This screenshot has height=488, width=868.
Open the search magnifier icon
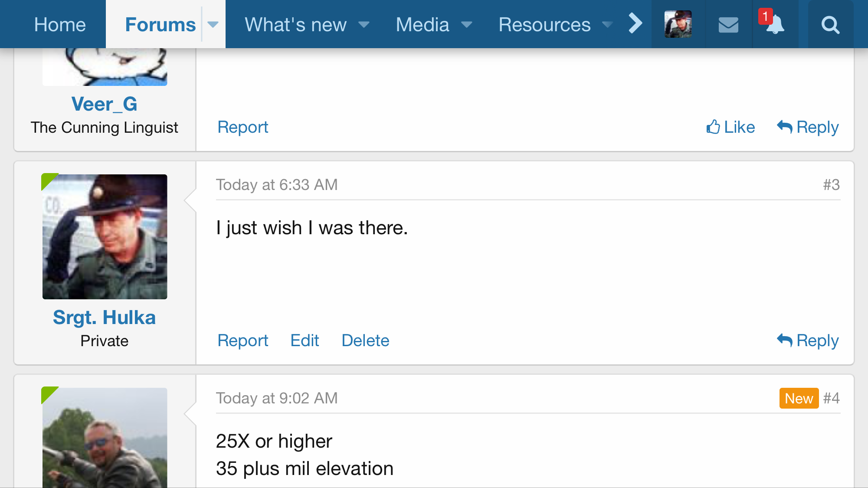830,25
